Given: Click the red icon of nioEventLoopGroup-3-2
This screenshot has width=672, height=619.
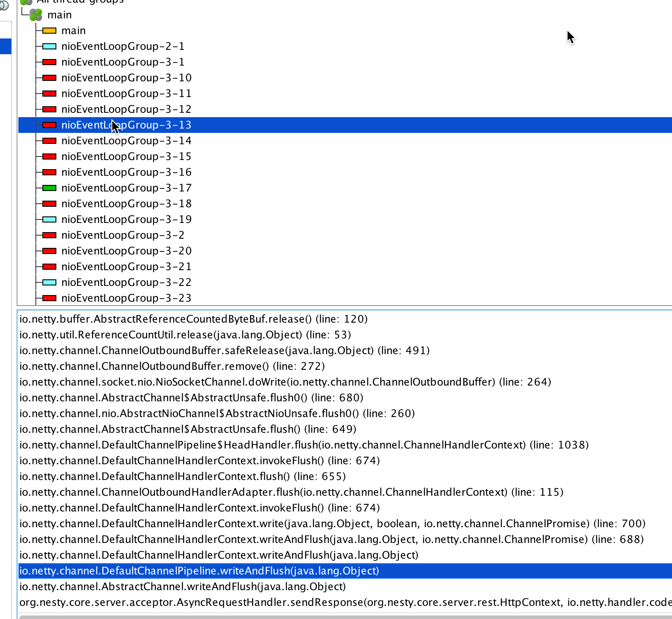Looking at the screenshot, I should (49, 235).
